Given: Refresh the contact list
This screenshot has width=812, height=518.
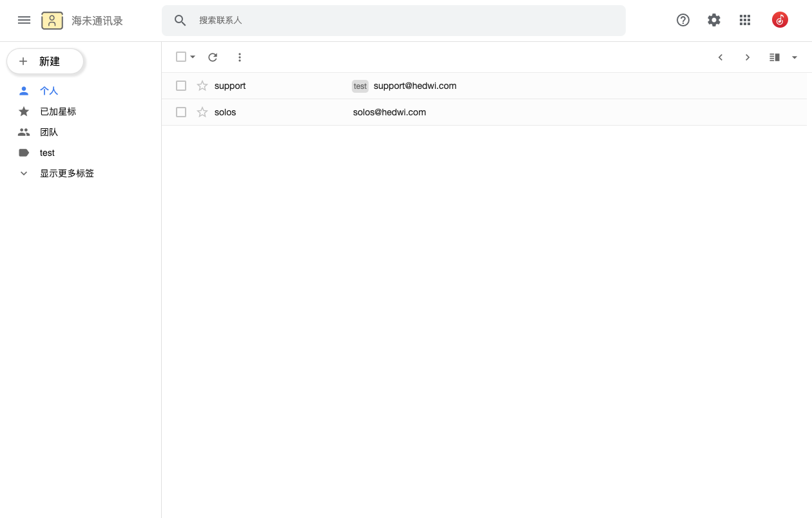Looking at the screenshot, I should 213,57.
